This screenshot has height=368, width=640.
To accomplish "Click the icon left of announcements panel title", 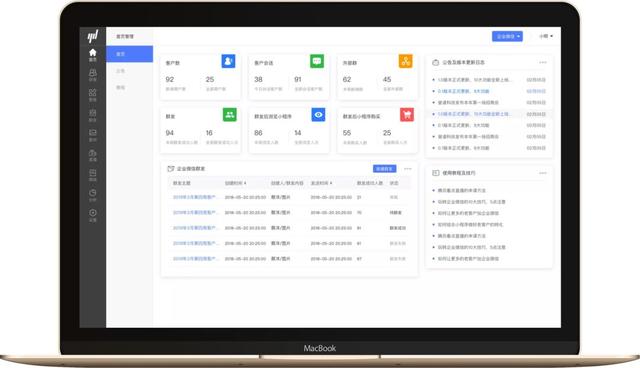I will [436, 62].
